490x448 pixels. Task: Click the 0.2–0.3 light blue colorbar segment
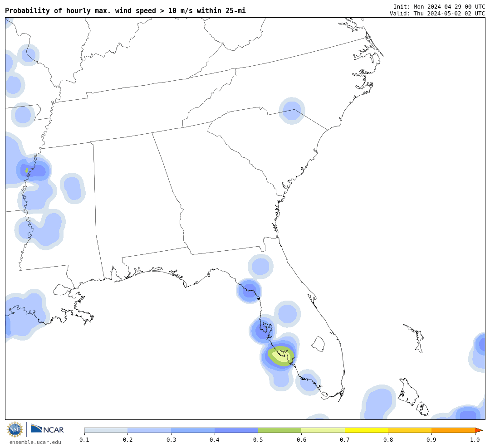click(149, 430)
